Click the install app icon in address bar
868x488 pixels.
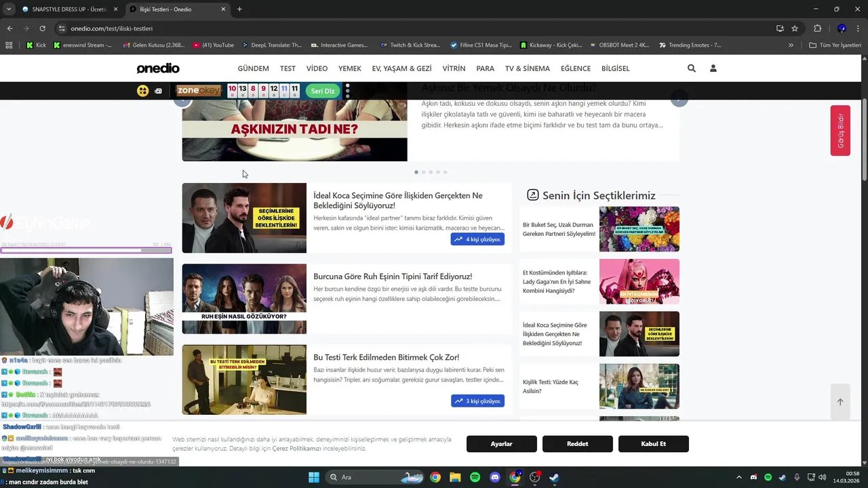point(780,28)
